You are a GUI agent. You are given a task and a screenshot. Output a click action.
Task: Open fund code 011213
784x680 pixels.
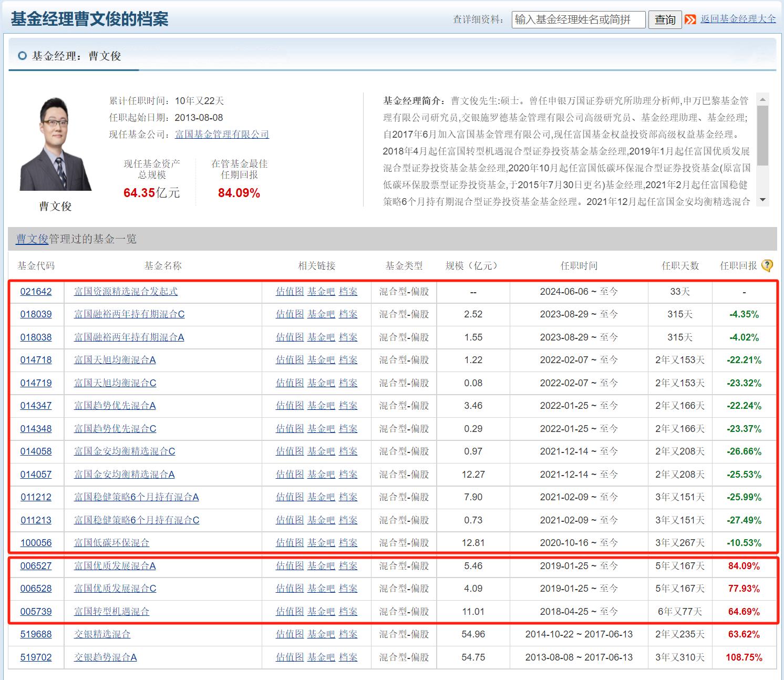pyautogui.click(x=36, y=520)
